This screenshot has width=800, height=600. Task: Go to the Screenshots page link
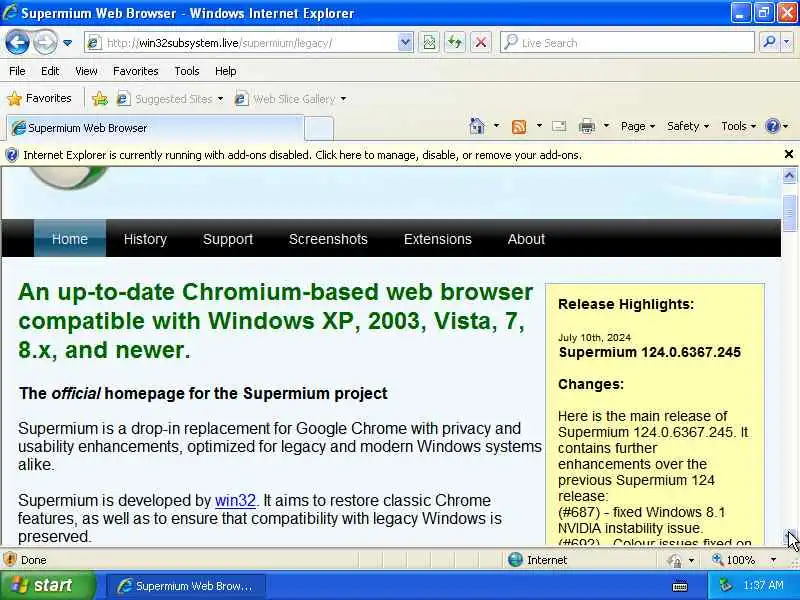328,239
